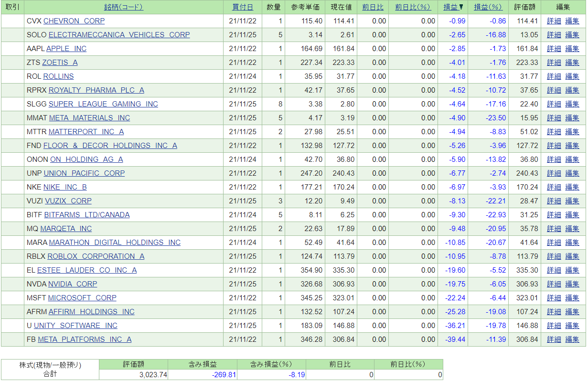Click 編集 for the FND row
The height and width of the screenshot is (381, 588).
(x=572, y=146)
